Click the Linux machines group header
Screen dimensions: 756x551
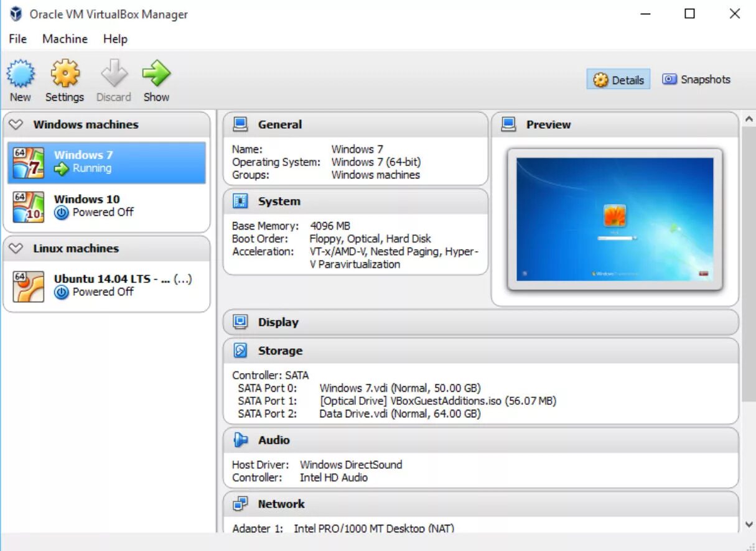click(x=106, y=248)
